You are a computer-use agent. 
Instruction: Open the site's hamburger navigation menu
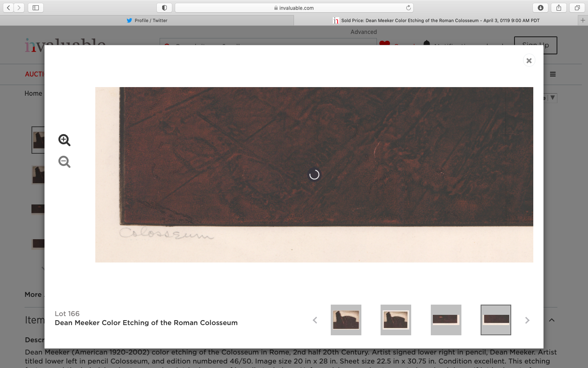pyautogui.click(x=552, y=74)
